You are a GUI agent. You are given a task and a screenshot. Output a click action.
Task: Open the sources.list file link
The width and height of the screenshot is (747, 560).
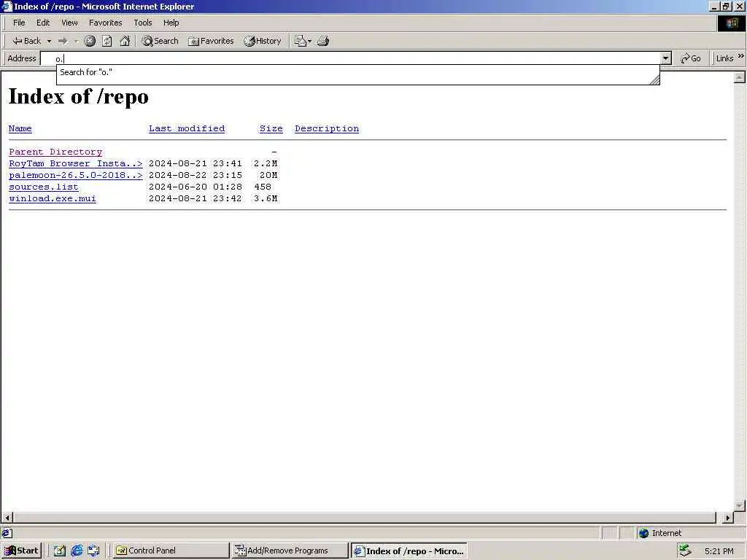click(x=43, y=187)
